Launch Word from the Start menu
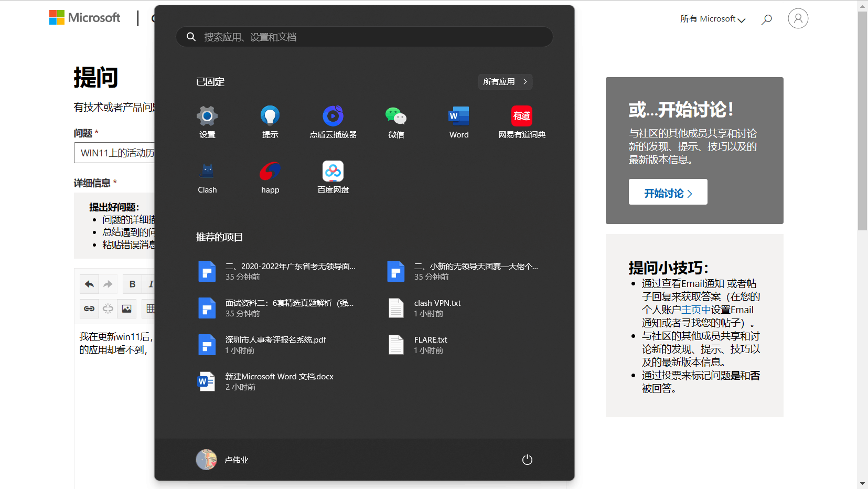 (458, 122)
